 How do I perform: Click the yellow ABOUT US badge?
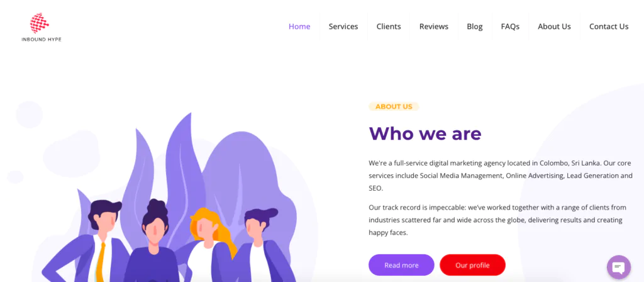[394, 106]
